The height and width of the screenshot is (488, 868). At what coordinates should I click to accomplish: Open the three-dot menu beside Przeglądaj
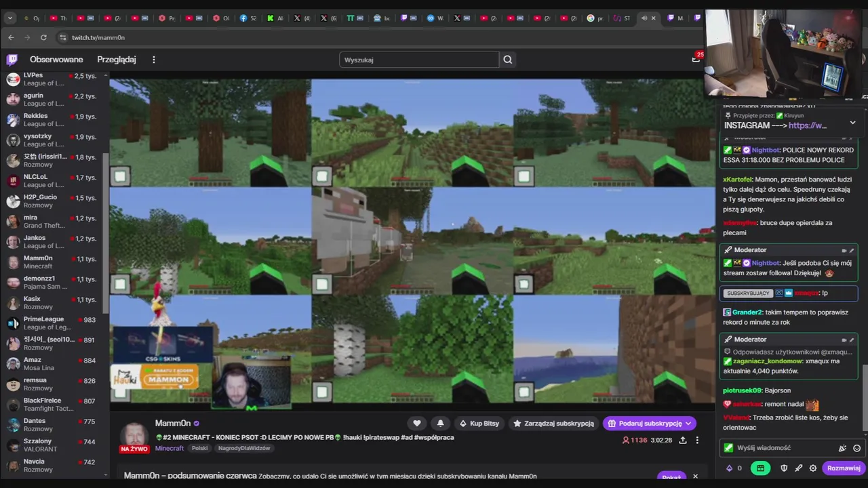154,60
